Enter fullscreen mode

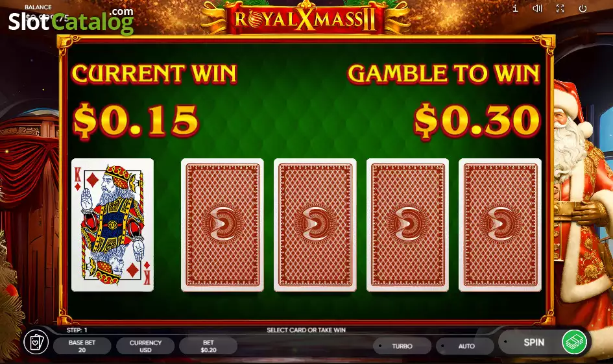click(x=560, y=8)
